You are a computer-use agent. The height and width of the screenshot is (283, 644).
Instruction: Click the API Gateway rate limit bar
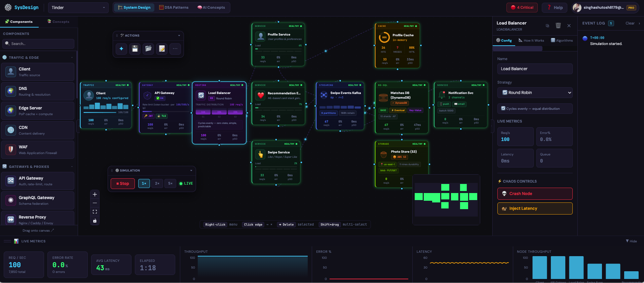click(166, 111)
